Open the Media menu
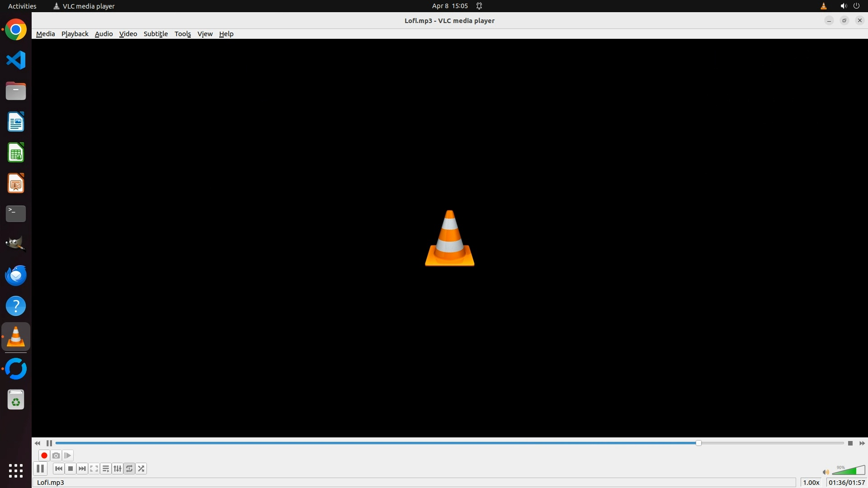The height and width of the screenshot is (488, 868). tap(45, 34)
